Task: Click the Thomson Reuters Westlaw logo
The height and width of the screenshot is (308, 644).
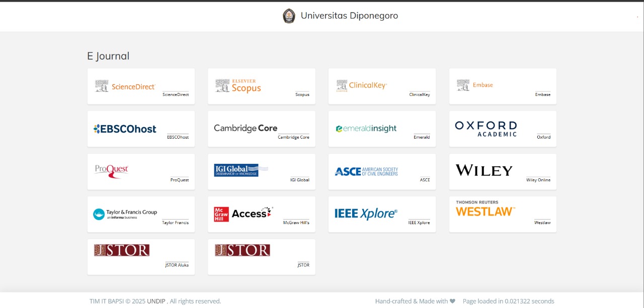Action: pos(485,209)
